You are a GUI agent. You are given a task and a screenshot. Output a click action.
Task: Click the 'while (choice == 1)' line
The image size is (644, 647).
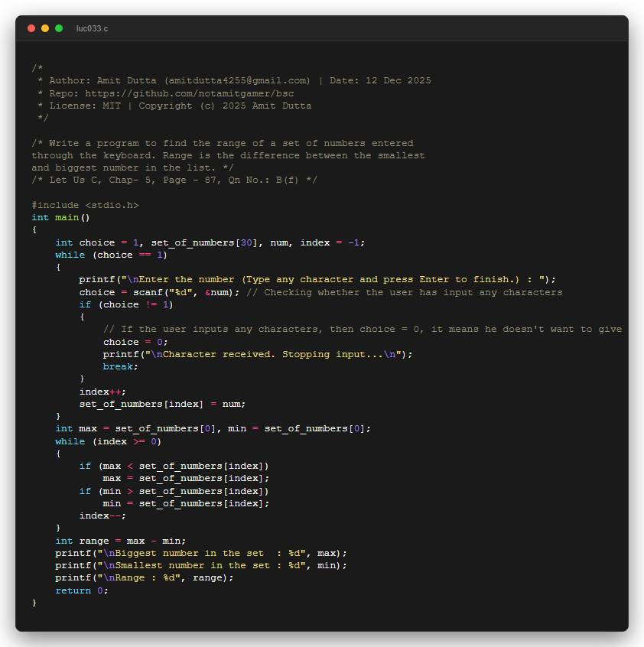(111, 255)
